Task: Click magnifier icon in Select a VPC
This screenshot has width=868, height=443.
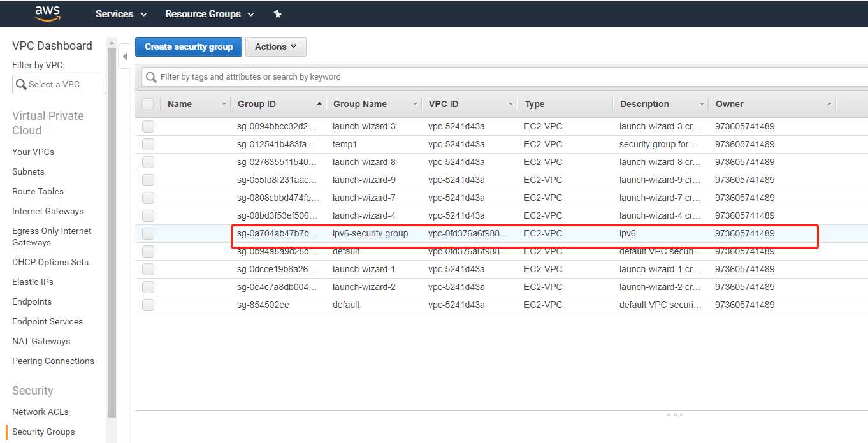Action: [21, 84]
